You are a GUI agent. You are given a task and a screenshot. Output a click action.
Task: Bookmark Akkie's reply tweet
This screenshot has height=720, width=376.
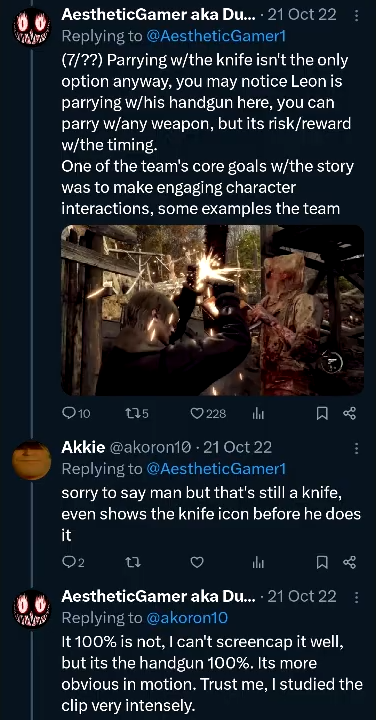point(323,562)
